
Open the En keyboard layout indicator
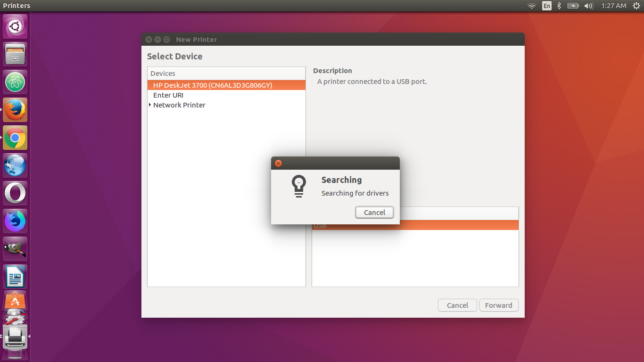click(546, 6)
